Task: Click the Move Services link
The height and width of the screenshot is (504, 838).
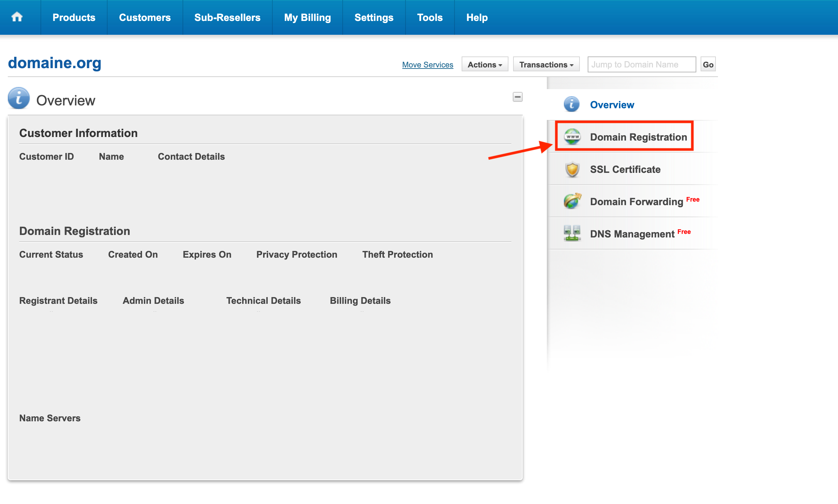Action: click(428, 65)
